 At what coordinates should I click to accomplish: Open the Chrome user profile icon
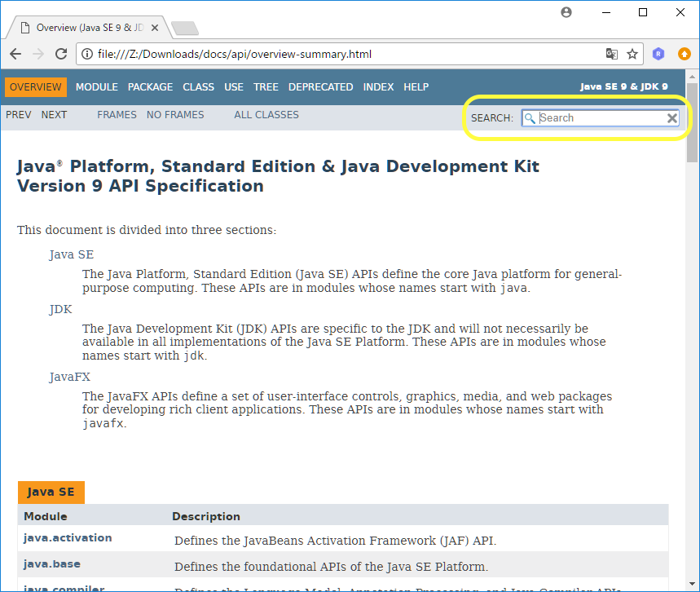[x=566, y=12]
